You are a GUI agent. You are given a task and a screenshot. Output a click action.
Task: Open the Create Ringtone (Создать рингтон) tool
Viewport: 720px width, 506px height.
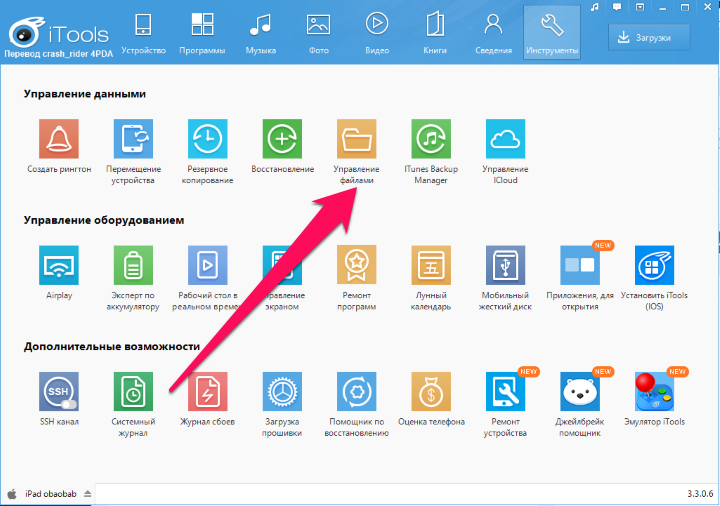(x=57, y=139)
